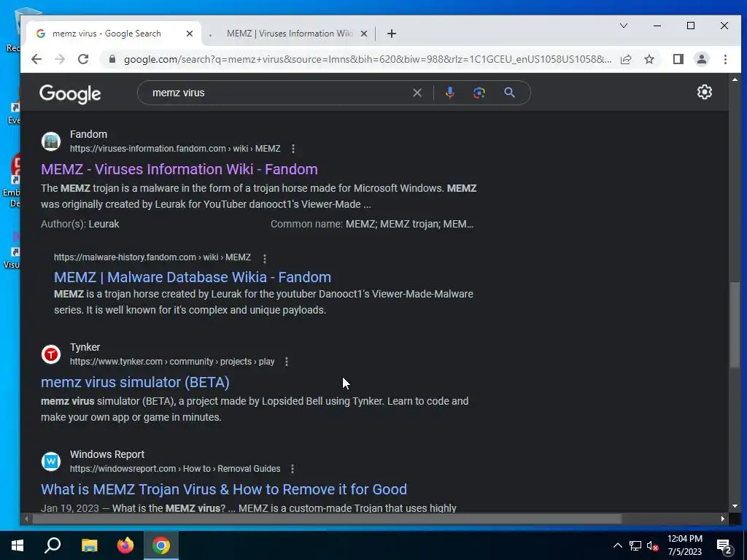Click the horizontal scrollbar left arrow
This screenshot has height=560, width=747.
click(26, 518)
